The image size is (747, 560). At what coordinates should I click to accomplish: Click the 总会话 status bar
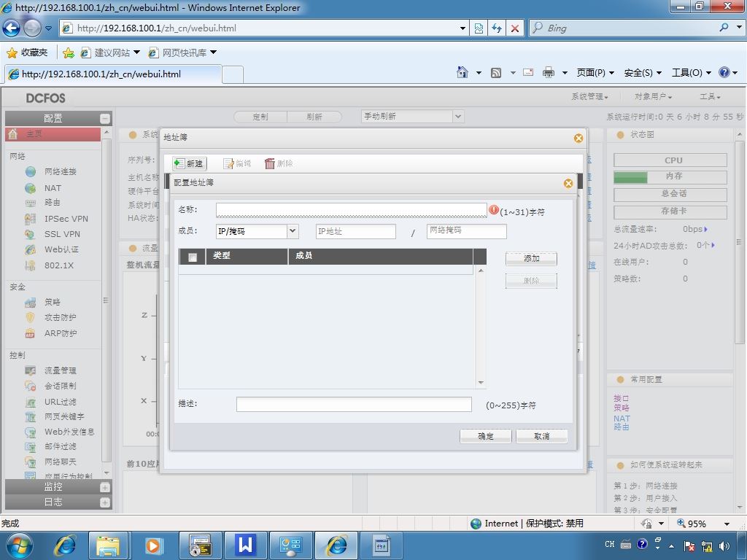coord(670,194)
